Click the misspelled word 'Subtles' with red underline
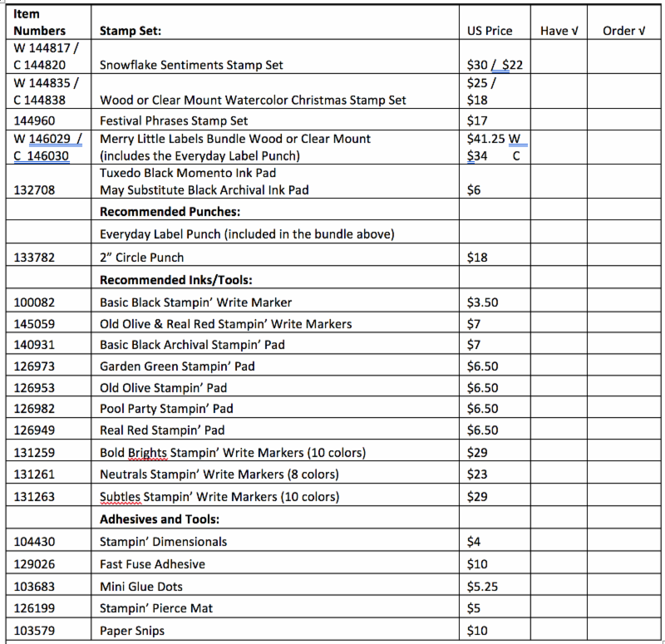This screenshot has height=644, width=665. (x=121, y=497)
